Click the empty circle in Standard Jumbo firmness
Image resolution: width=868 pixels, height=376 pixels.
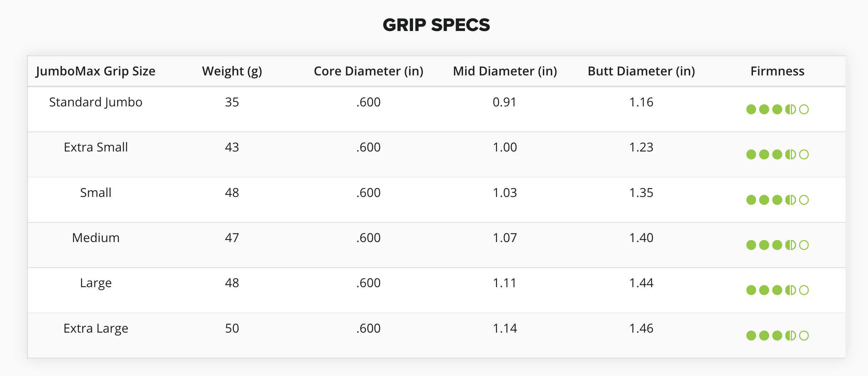804,109
